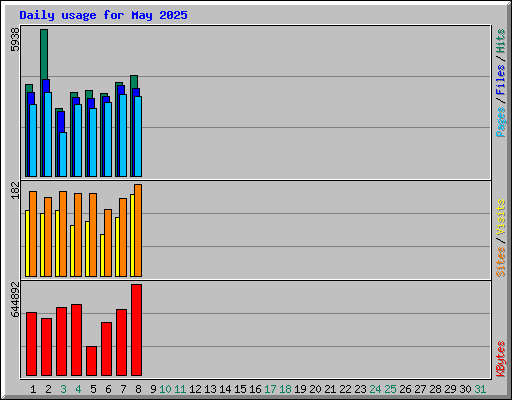
Task: Click the orange Sites bar for day 6
Action: (x=108, y=243)
